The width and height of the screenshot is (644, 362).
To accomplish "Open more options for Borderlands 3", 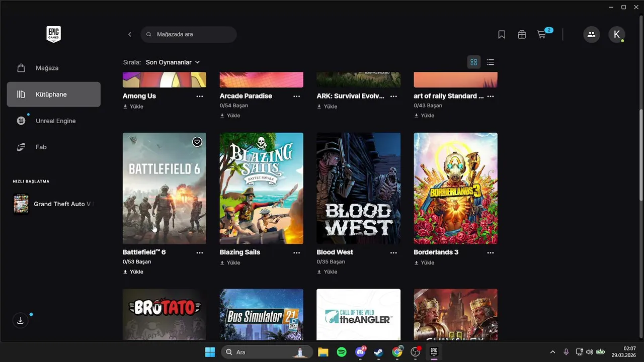I will tap(491, 252).
